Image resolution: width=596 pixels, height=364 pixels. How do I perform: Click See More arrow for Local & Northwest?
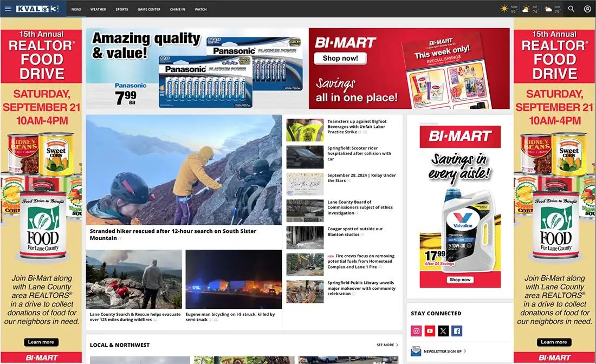click(x=387, y=345)
